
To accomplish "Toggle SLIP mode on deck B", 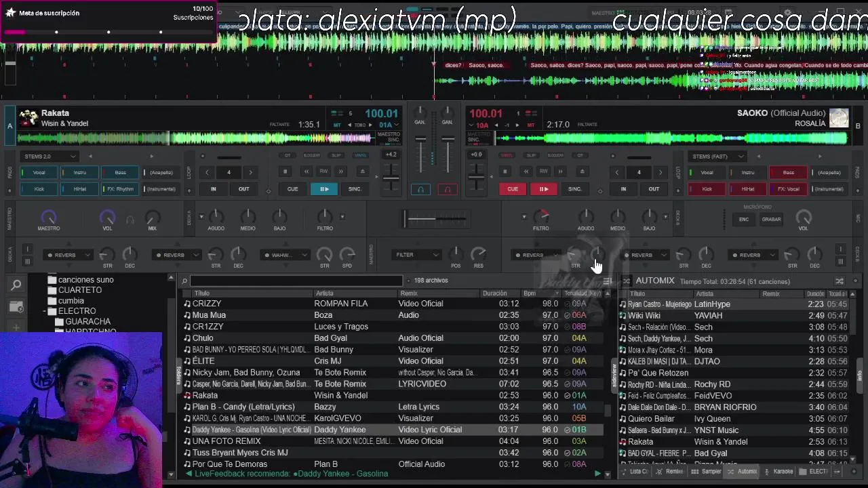I will (x=531, y=155).
